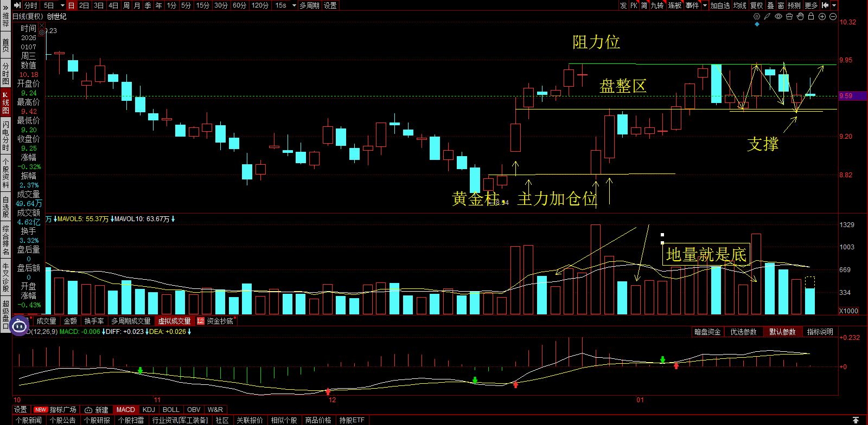
Task: Toggle 均线 moving averages
Action: 740,5
